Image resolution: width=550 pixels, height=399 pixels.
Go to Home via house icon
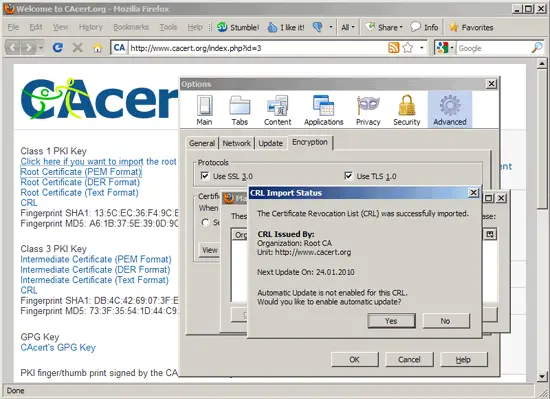(98, 48)
